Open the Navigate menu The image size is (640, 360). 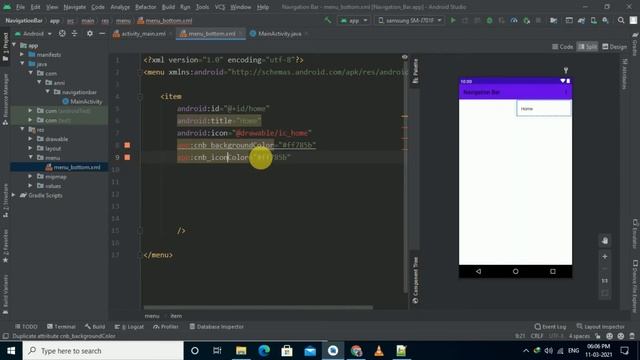point(75,7)
